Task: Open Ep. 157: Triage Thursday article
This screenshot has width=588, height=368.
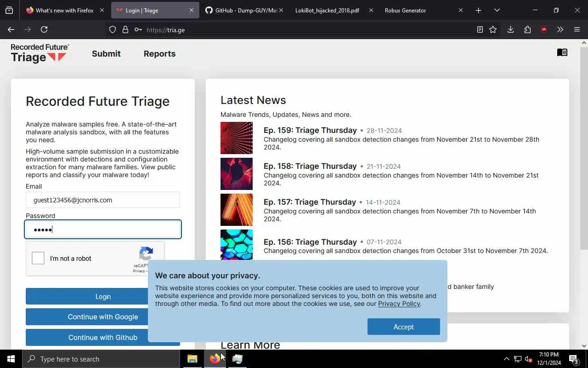Action: click(310, 202)
